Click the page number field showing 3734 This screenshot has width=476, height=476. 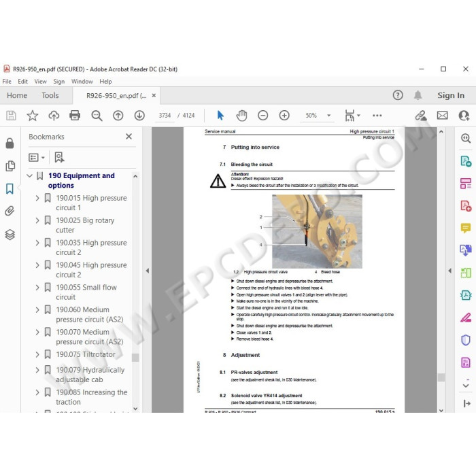[x=165, y=116]
